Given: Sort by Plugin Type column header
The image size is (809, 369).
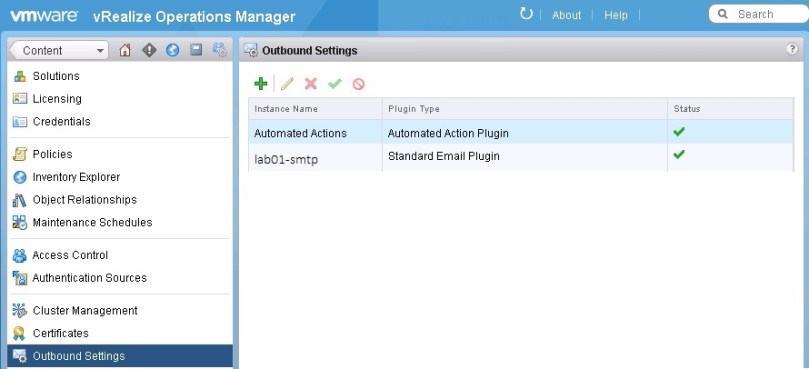Looking at the screenshot, I should [525, 109].
